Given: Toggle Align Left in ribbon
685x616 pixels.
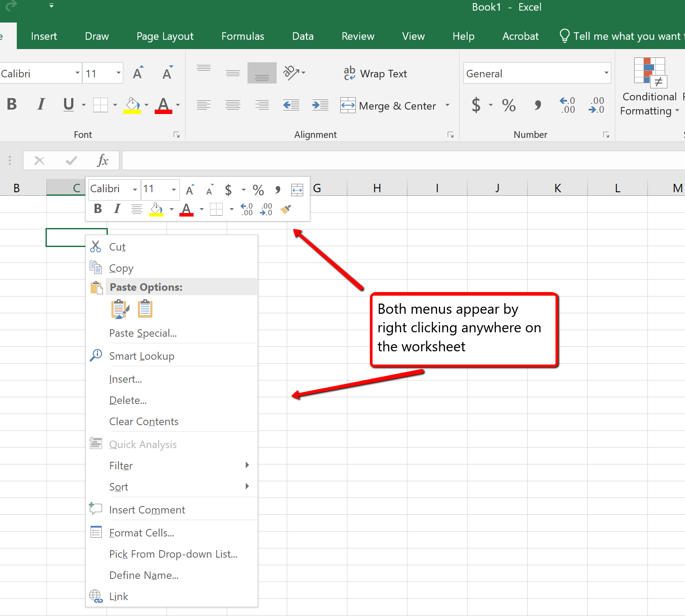Looking at the screenshot, I should coord(204,105).
